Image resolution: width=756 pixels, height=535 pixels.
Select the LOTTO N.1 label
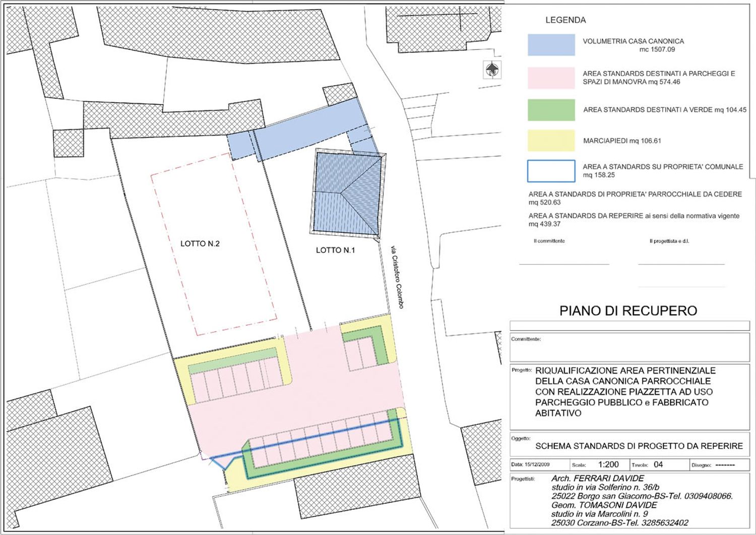tap(335, 250)
